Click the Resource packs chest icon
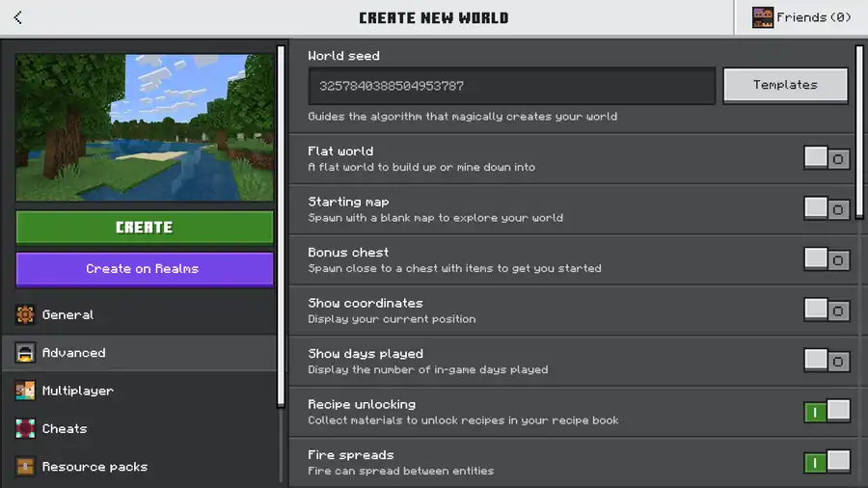 pyautogui.click(x=25, y=467)
